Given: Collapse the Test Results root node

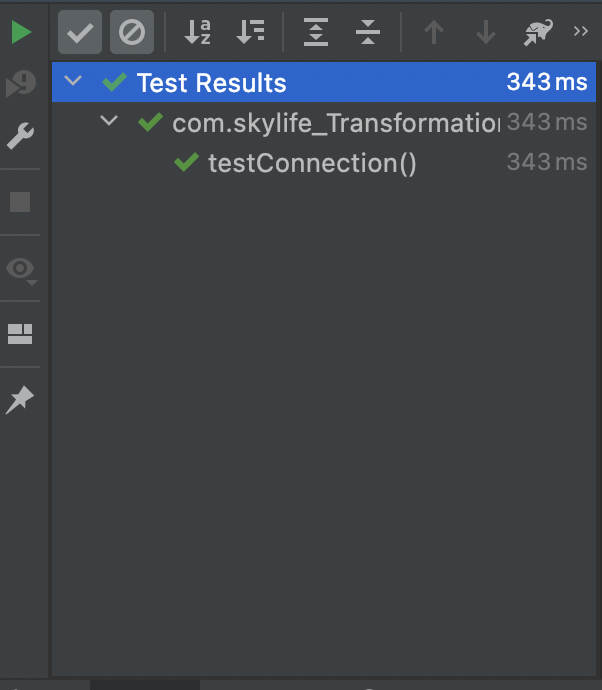Looking at the screenshot, I should (73, 81).
